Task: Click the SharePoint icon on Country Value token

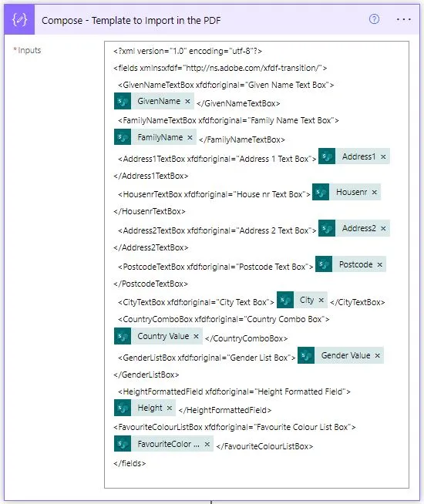Action: click(123, 336)
